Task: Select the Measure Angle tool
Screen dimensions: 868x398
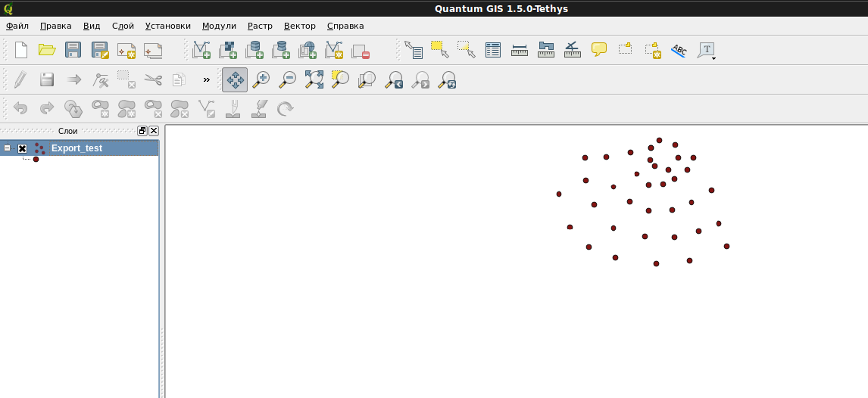Action: (573, 50)
